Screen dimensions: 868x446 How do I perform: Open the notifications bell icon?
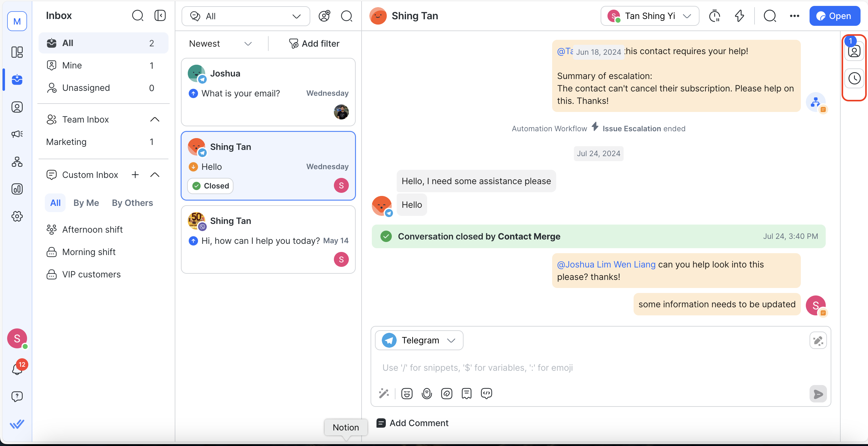point(17,369)
